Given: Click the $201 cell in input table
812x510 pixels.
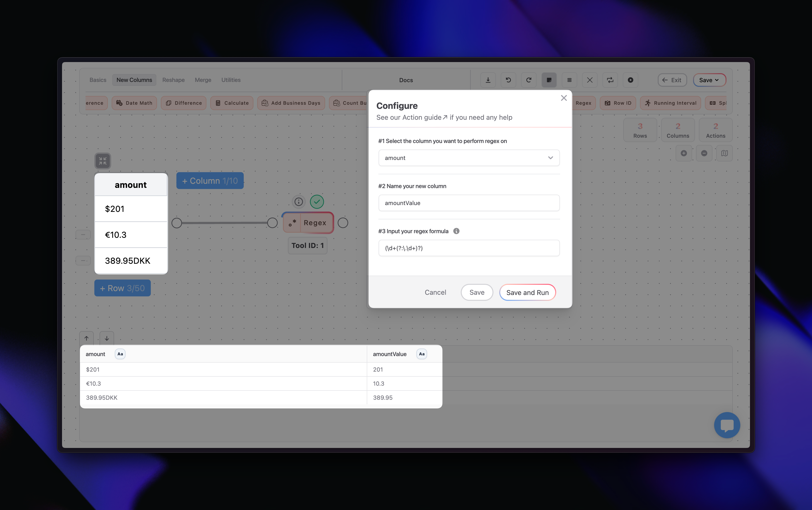Looking at the screenshot, I should tap(131, 209).
